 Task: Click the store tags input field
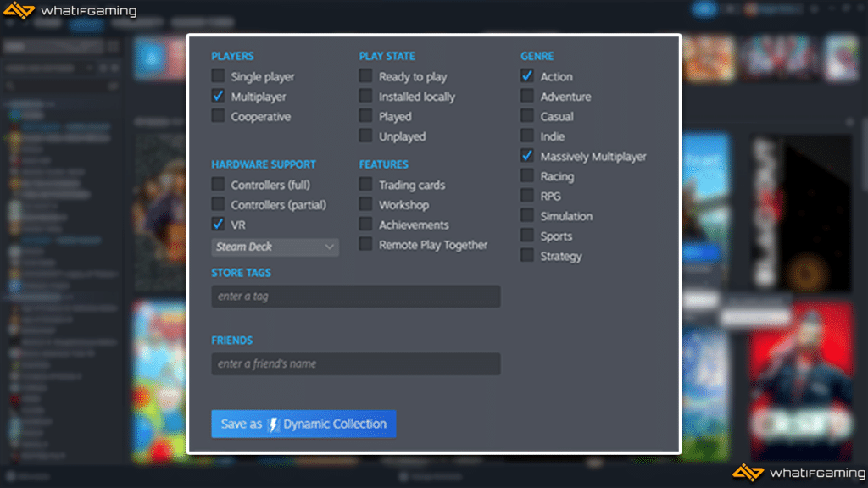(x=355, y=297)
